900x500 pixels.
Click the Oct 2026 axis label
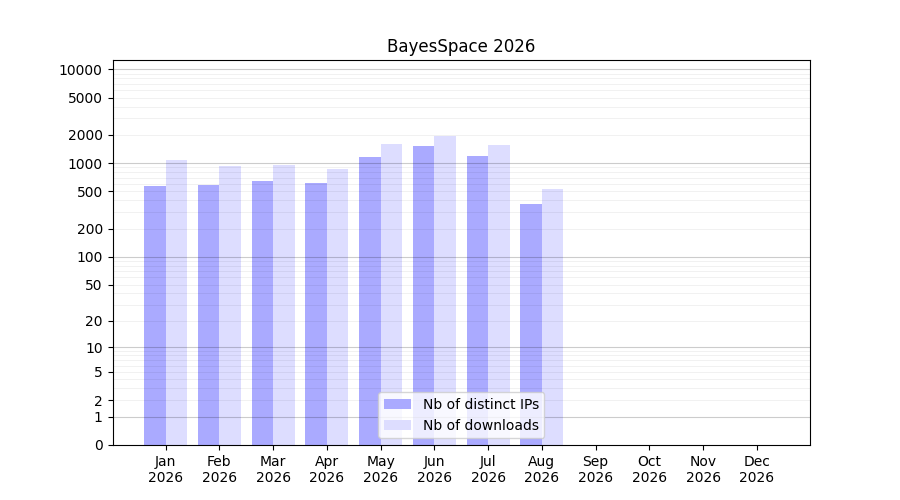[649, 469]
